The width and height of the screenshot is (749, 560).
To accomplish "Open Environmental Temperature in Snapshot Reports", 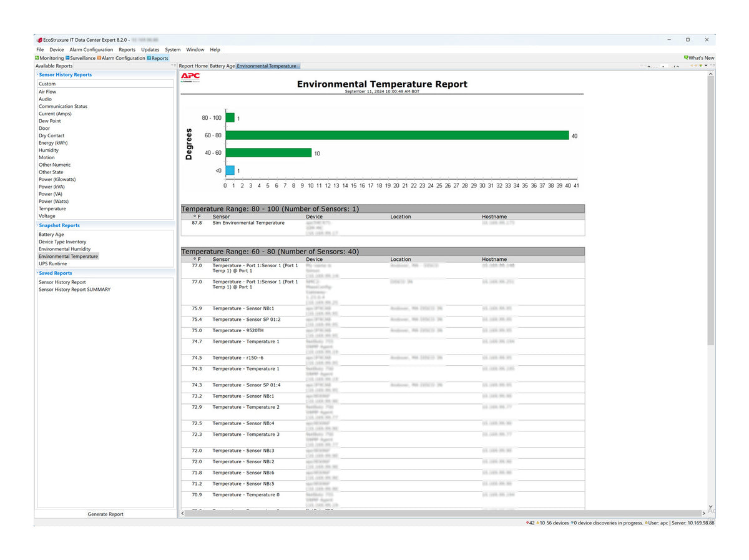I will point(68,257).
